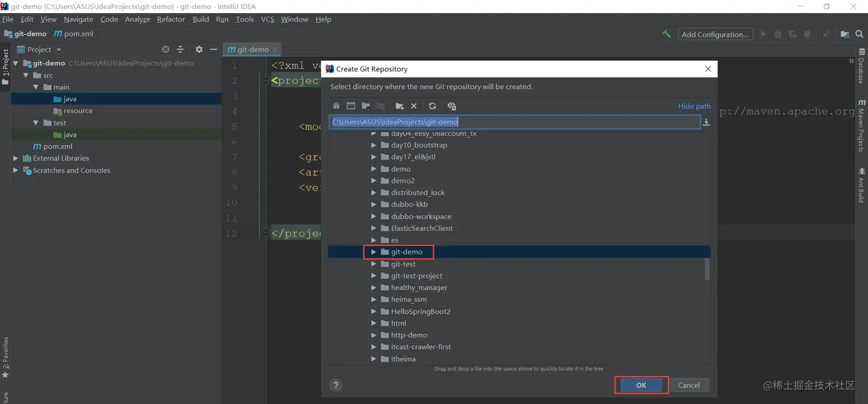This screenshot has height=404, width=868.
Task: Open the VCS menu
Action: coord(268,19)
